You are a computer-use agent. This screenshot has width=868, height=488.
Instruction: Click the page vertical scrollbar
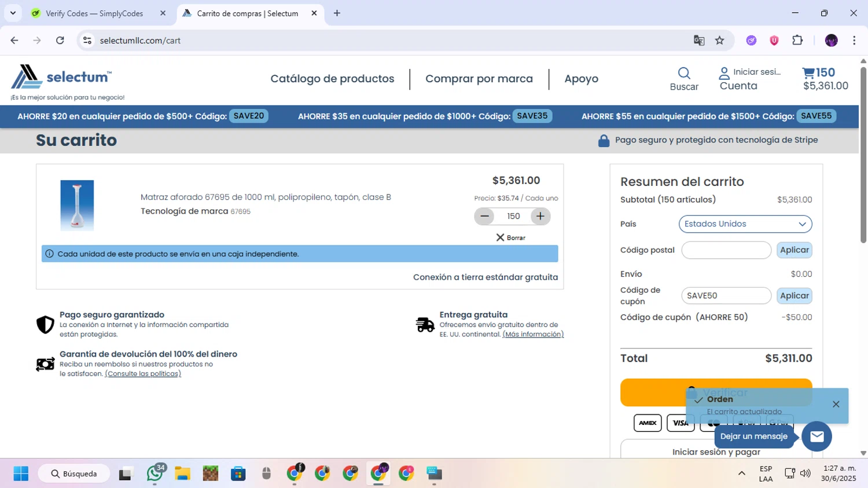point(863,156)
